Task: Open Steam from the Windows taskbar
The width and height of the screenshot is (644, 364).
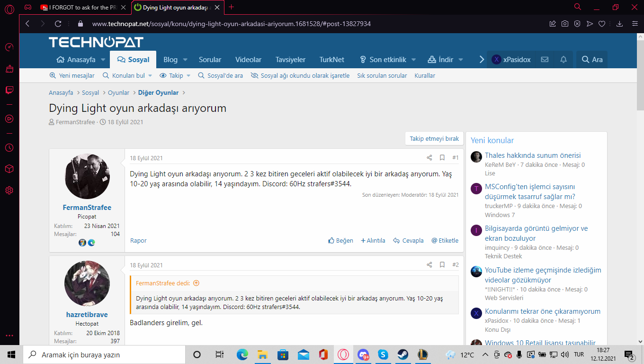Action: click(x=403, y=355)
